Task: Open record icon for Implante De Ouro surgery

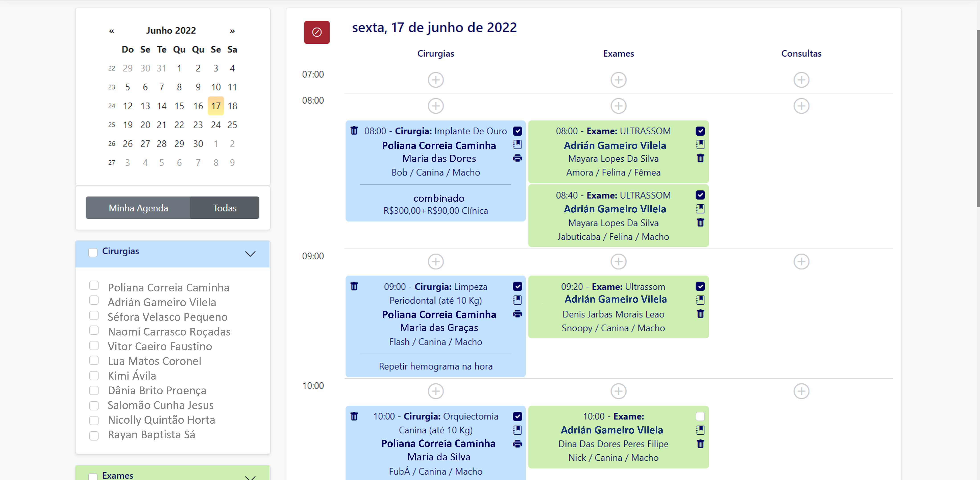Action: (517, 144)
